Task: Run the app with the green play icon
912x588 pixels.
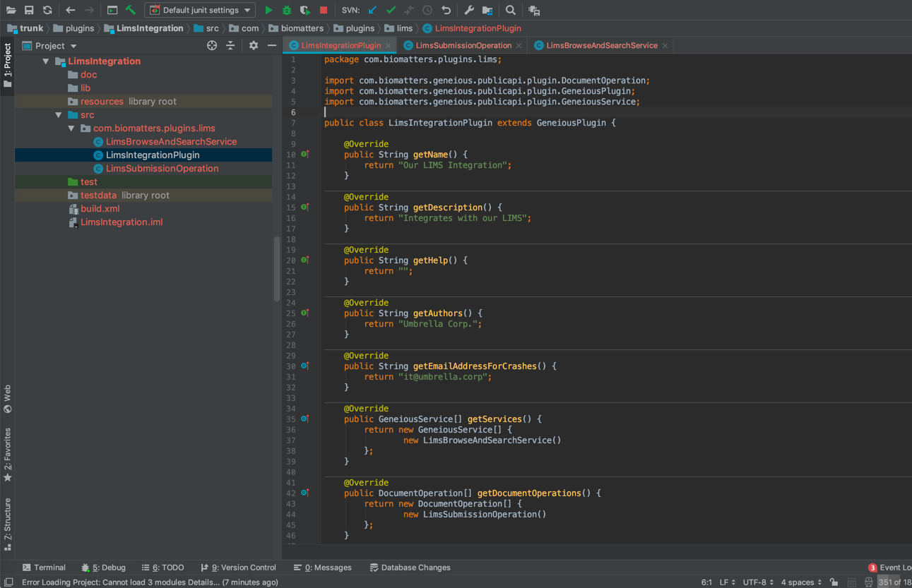Action: 268,10
